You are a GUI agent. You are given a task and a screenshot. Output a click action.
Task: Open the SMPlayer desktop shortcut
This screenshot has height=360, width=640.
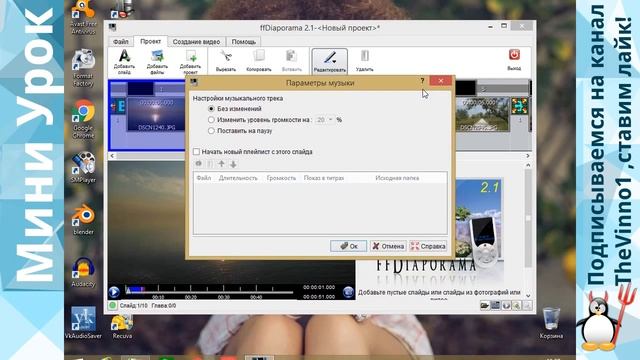click(83, 167)
